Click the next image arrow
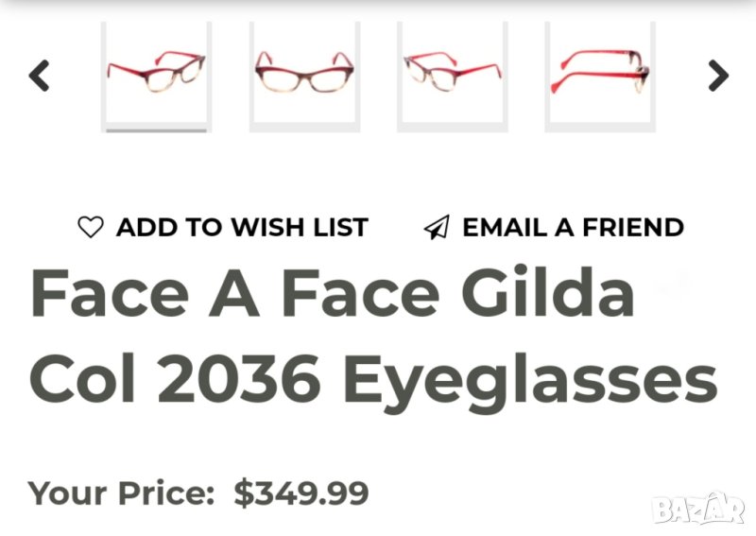756x536 pixels. [x=718, y=75]
